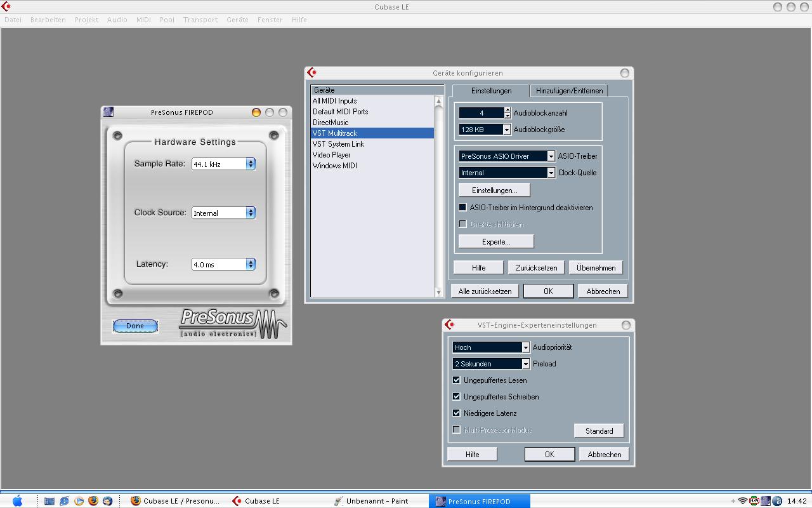Click the PreSonus FIREPOD title bar icon
The height and width of the screenshot is (508, 812).
pyautogui.click(x=108, y=112)
